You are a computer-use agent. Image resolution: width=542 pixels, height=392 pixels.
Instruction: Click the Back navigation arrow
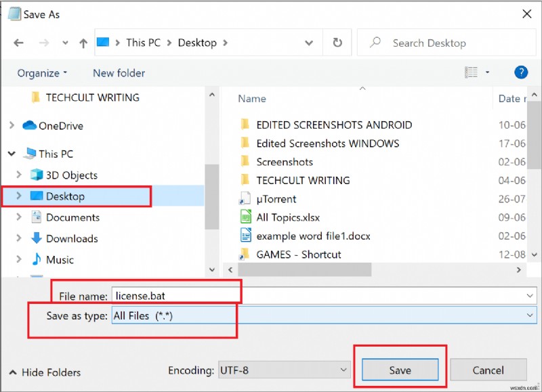[x=19, y=43]
